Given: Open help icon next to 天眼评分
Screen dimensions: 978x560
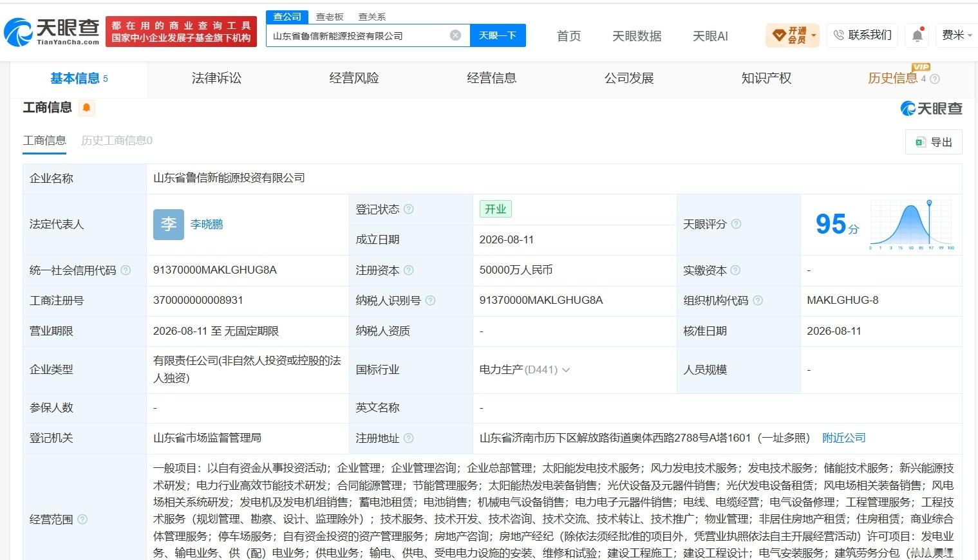Looking at the screenshot, I should [736, 224].
